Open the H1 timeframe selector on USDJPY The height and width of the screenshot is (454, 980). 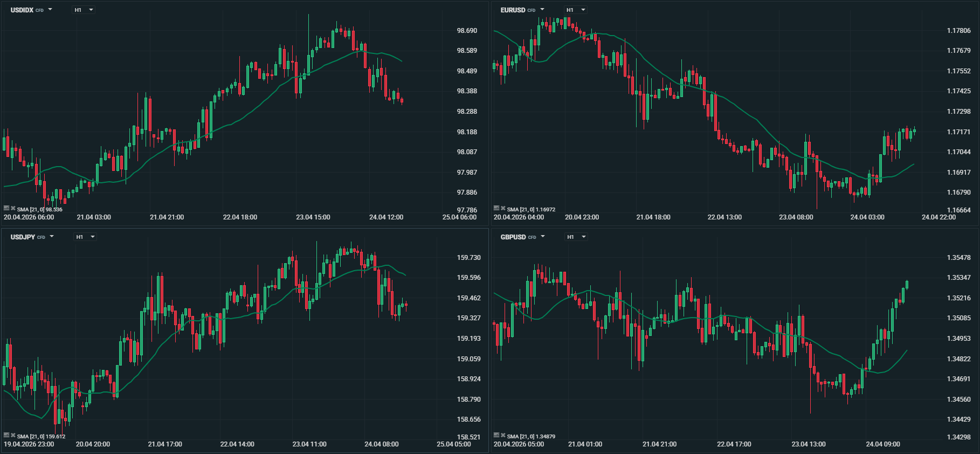tap(86, 237)
